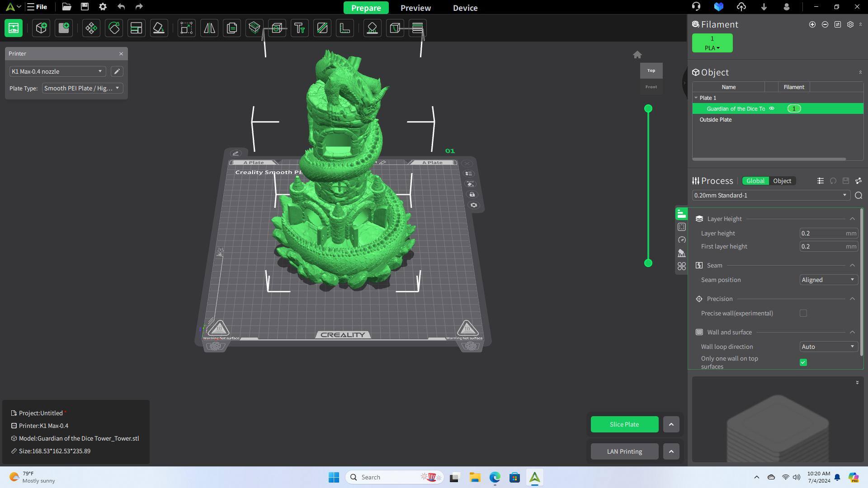This screenshot has width=868, height=488.
Task: Select the Rotate tool
Action: point(114,28)
